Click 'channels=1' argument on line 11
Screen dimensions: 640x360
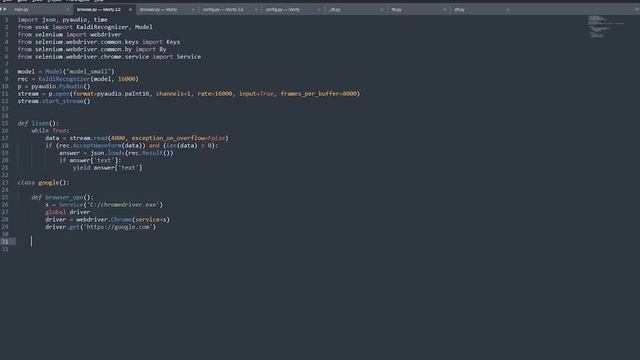point(173,94)
